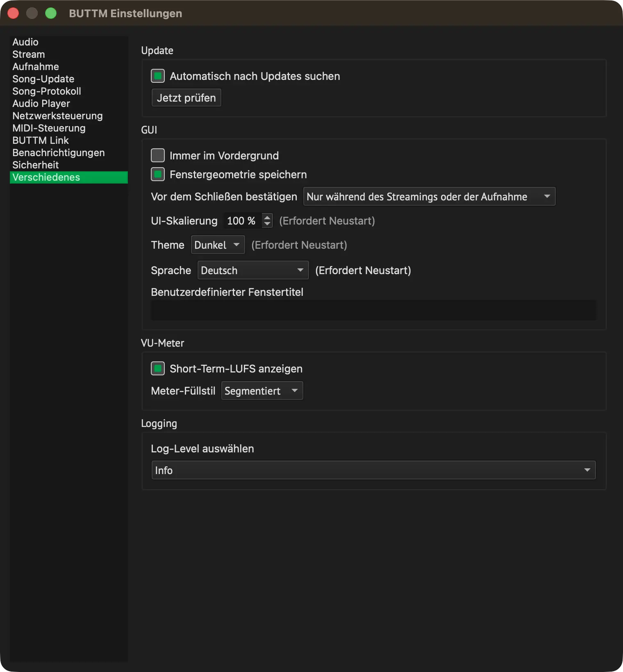Image resolution: width=623 pixels, height=672 pixels.
Task: Open Vor dem Schließen bestätigen dropdown
Action: [429, 197]
